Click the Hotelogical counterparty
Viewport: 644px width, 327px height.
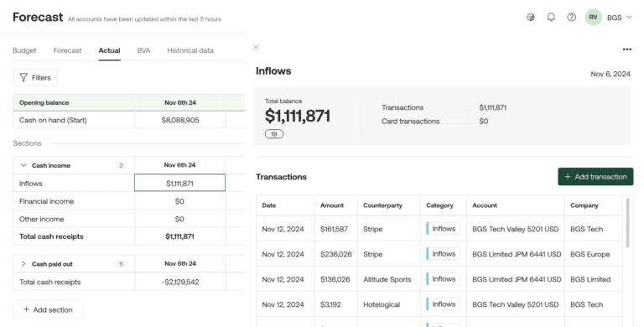coord(382,304)
